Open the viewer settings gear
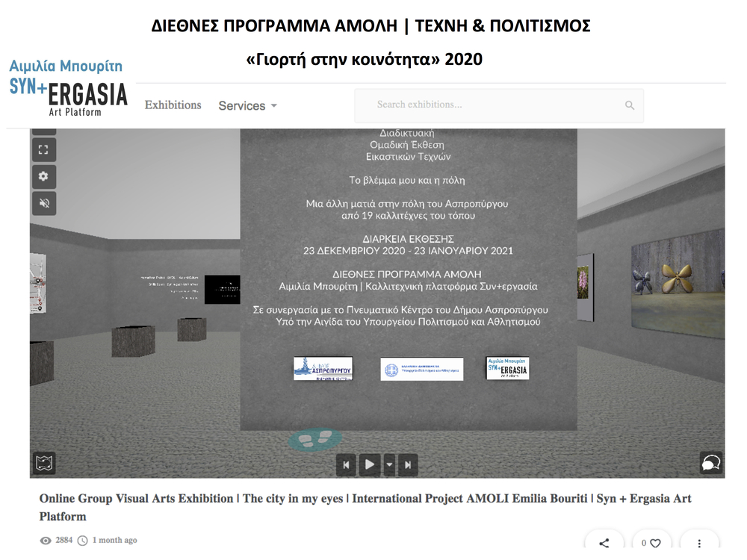 (x=43, y=176)
